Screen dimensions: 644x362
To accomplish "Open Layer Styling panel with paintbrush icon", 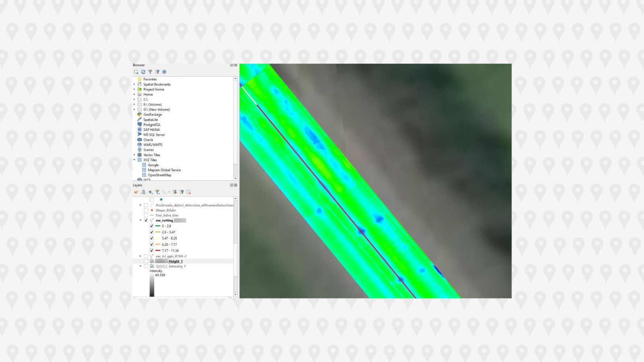I will (x=136, y=192).
